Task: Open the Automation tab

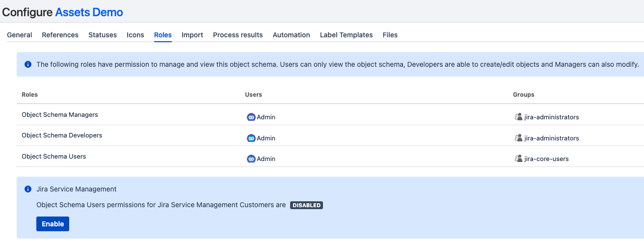Action: [x=291, y=35]
